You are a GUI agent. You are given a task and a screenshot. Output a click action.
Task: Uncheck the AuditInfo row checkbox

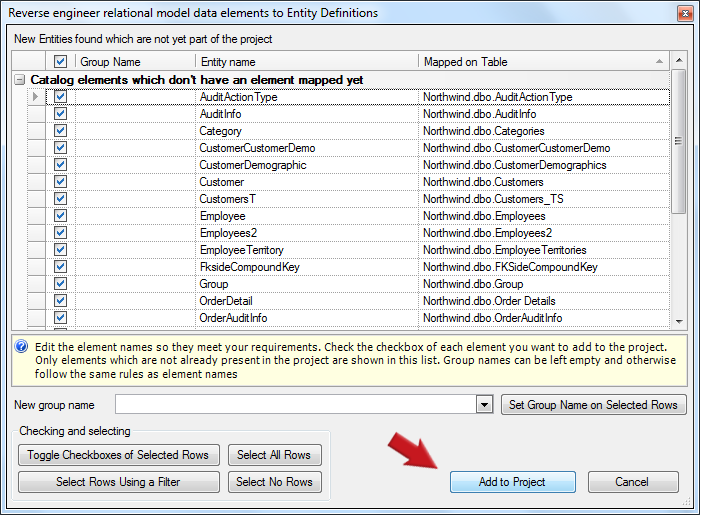pos(60,114)
